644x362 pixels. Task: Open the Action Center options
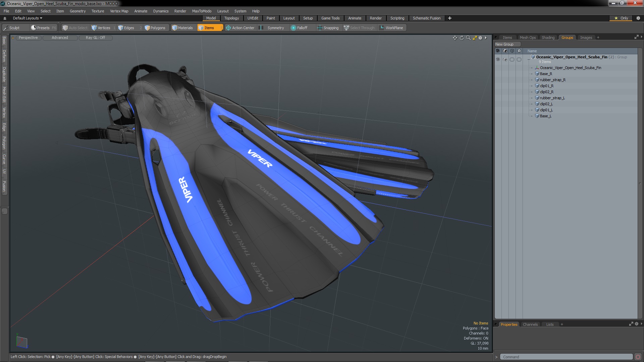click(240, 28)
